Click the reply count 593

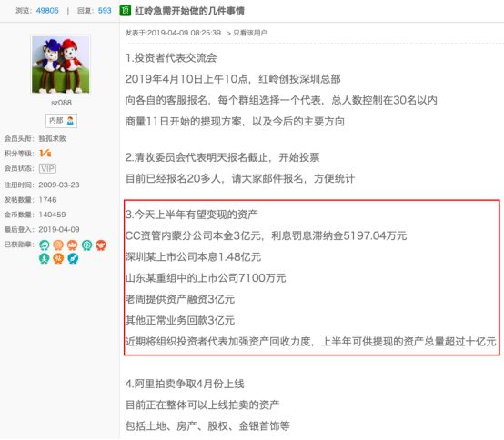[x=105, y=11]
